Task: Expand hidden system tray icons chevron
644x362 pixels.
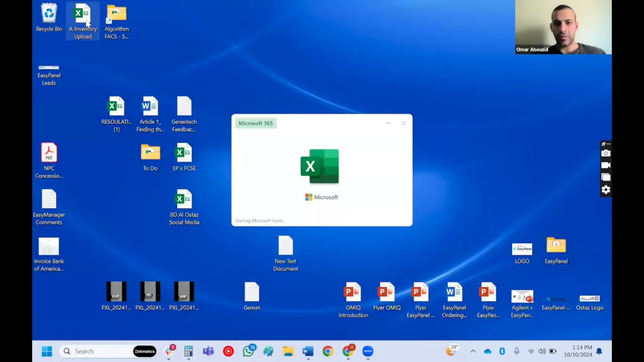Action: click(x=473, y=351)
